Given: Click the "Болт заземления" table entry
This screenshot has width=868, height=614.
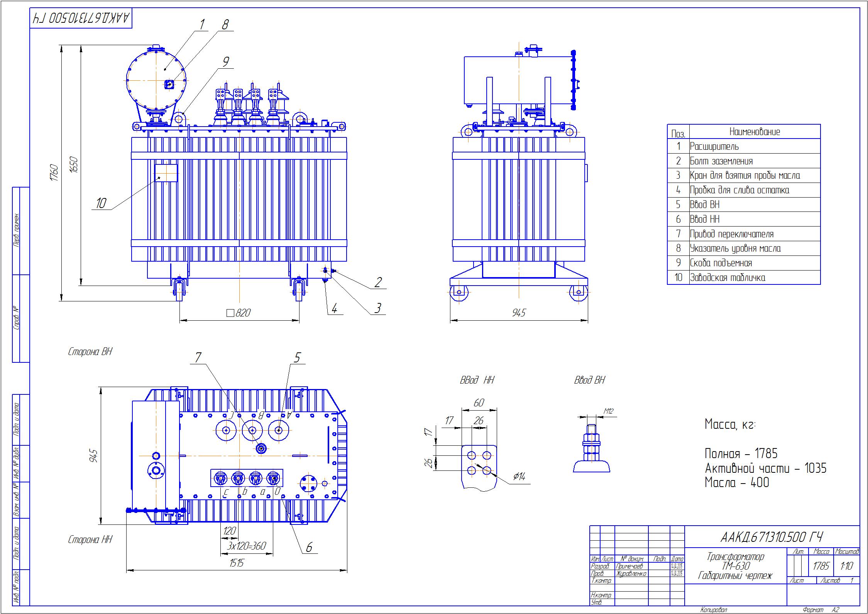Looking at the screenshot, I should pos(744,161).
